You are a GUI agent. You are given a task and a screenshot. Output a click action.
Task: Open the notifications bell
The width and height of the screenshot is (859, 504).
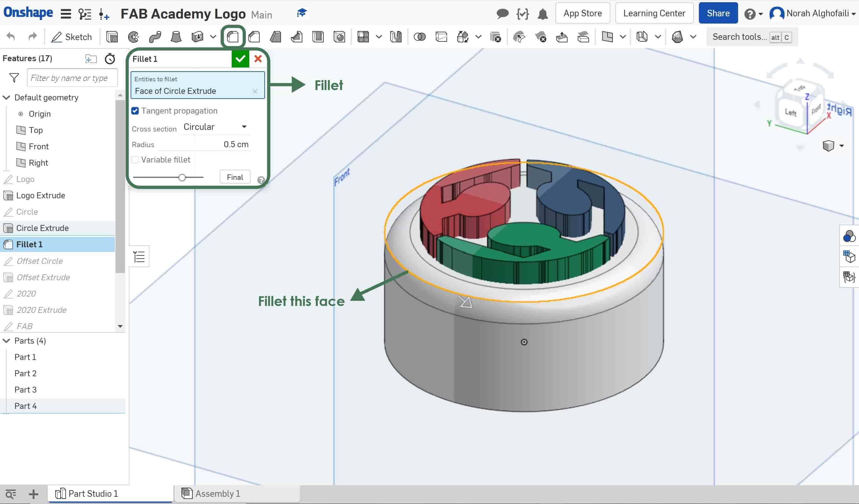tap(543, 14)
